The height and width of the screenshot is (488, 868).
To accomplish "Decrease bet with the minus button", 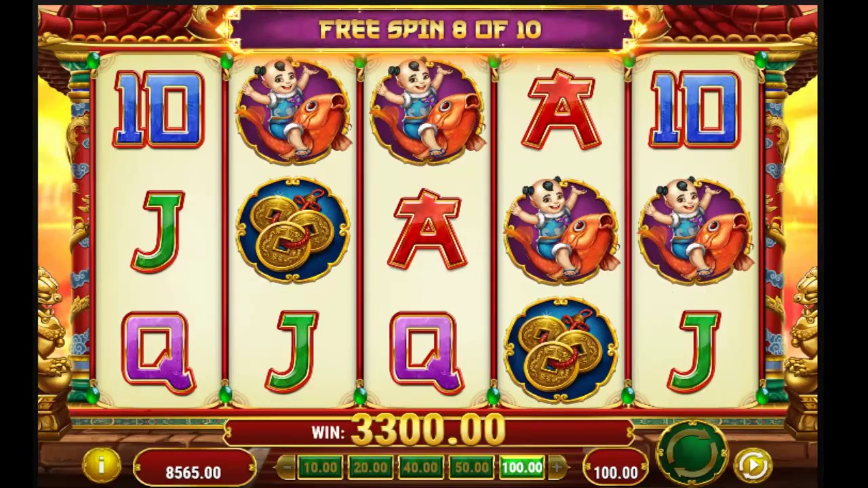I will pyautogui.click(x=286, y=467).
